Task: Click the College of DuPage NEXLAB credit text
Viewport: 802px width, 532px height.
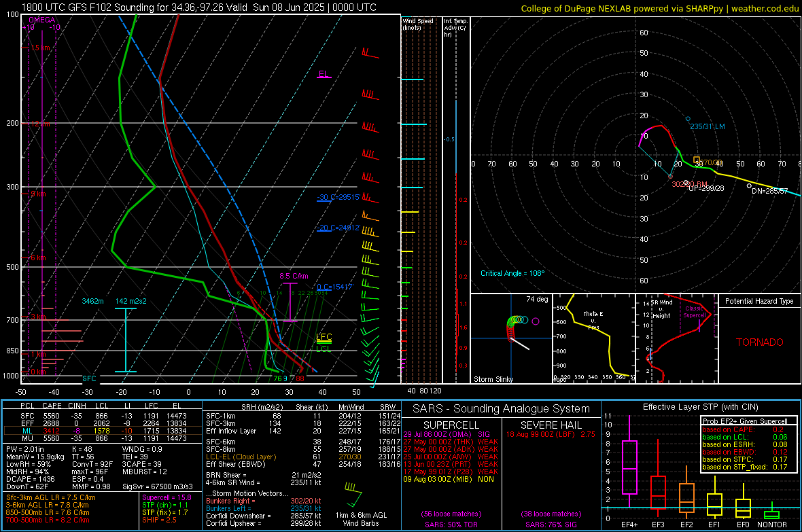Action: pos(659,8)
